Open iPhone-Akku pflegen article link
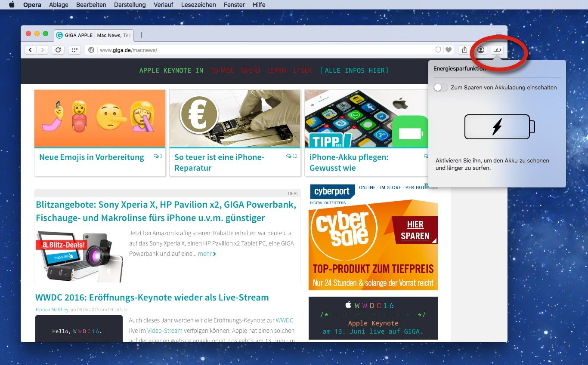The height and width of the screenshot is (365, 588). (349, 162)
